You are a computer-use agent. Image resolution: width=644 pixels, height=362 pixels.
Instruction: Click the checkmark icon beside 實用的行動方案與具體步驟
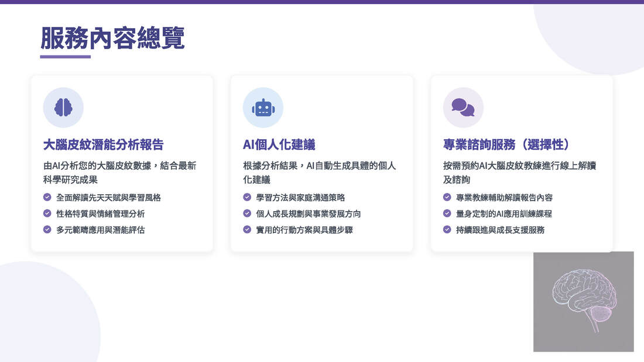[x=247, y=229]
